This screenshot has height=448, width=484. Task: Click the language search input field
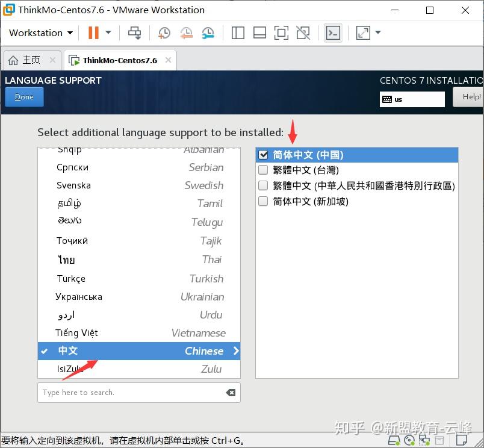pyautogui.click(x=120, y=392)
